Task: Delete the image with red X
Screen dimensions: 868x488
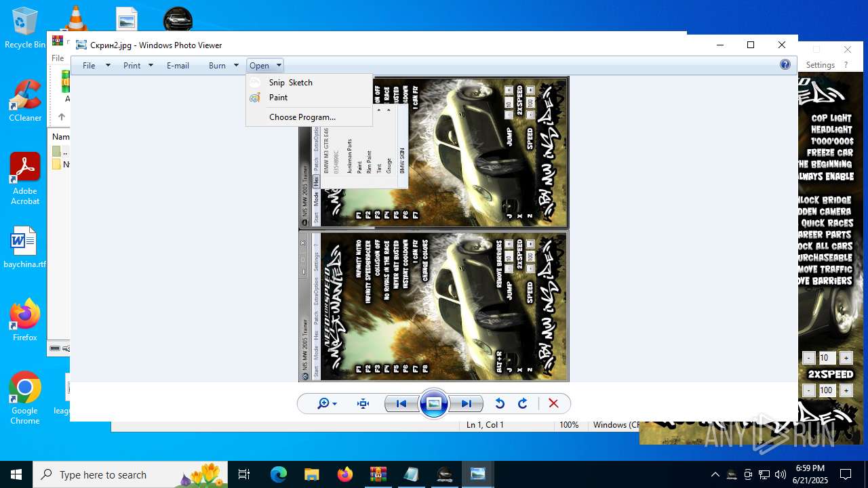Action: point(553,404)
